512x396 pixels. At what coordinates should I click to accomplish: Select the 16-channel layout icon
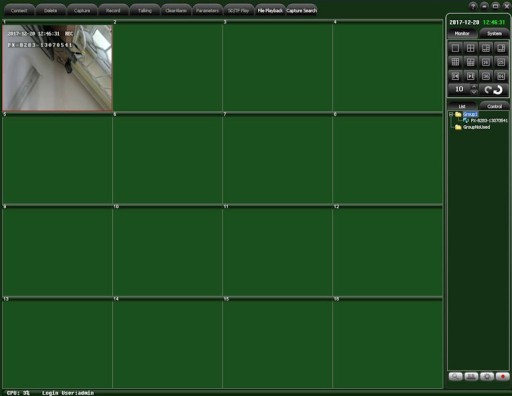(486, 62)
